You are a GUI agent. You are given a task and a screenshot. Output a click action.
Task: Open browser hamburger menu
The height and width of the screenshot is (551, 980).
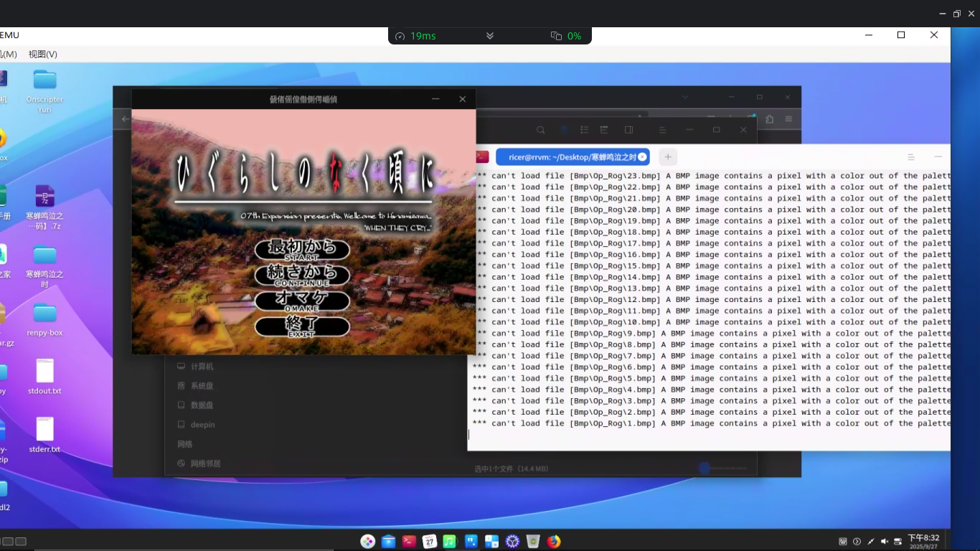point(788,119)
